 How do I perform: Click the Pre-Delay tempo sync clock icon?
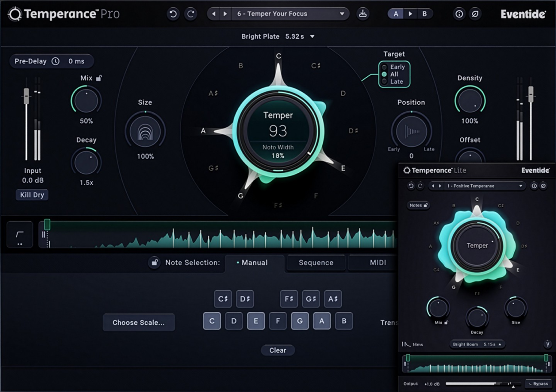pos(55,61)
